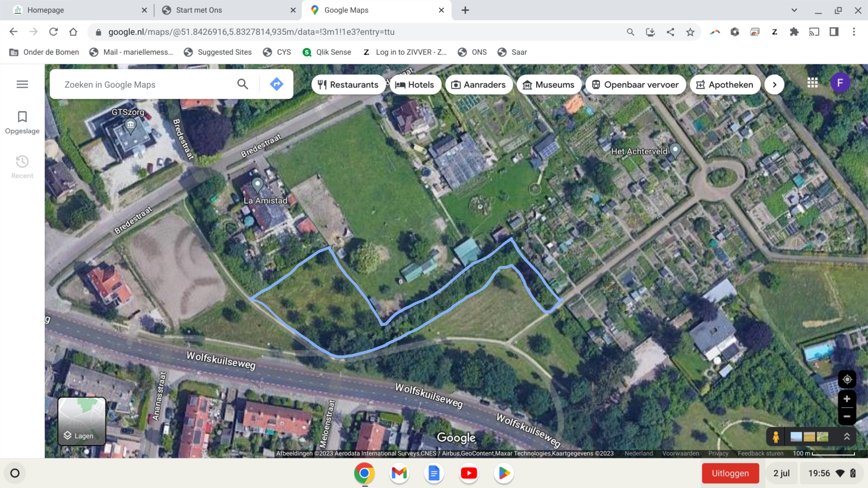
Task: Bookmark this page with the star
Action: click(690, 32)
